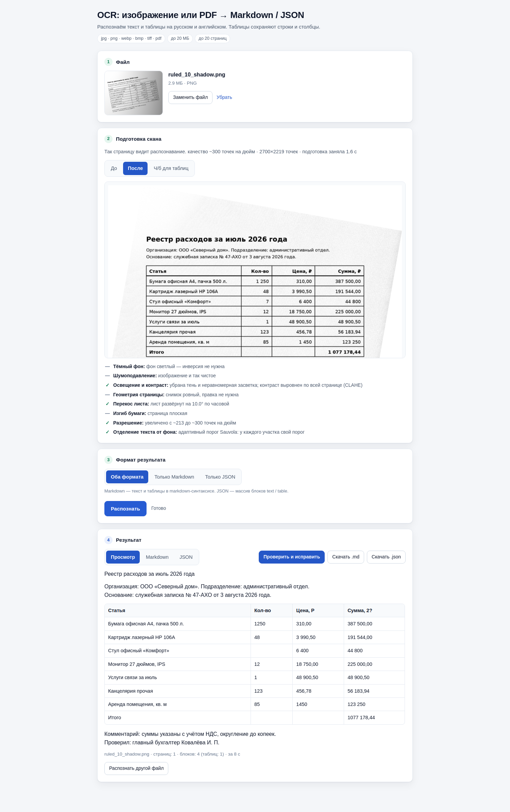510x812 pixels.
Task: Click the до 20 МБ chip
Action: click(180, 38)
